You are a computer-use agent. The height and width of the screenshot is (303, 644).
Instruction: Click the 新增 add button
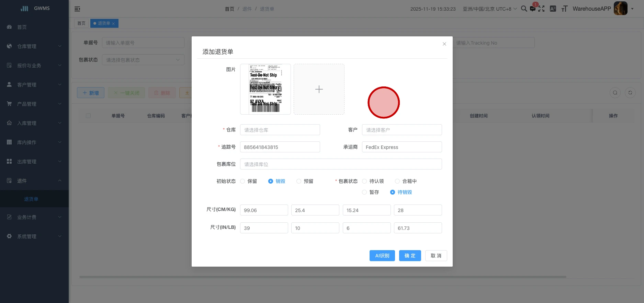tap(91, 93)
